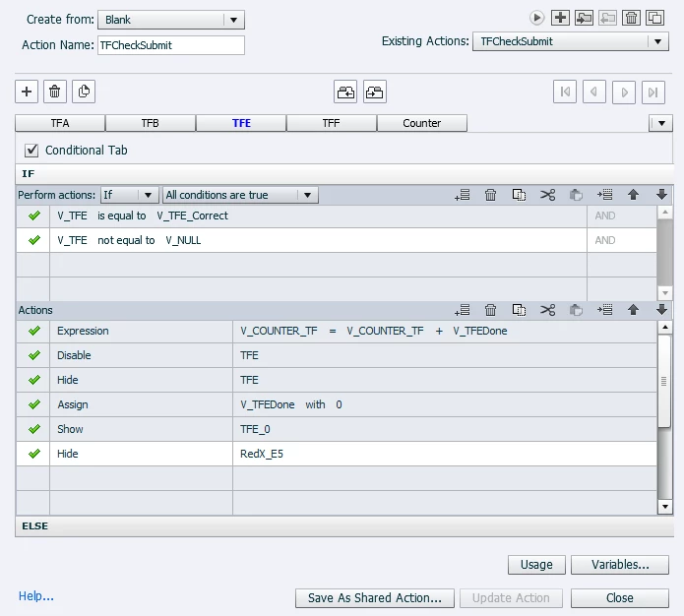Click the IF section header
684x616 pixels.
tap(344, 173)
